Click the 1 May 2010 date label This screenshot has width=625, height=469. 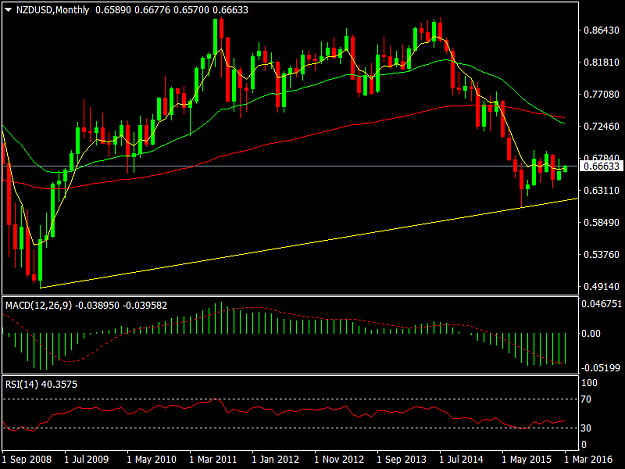click(x=151, y=459)
